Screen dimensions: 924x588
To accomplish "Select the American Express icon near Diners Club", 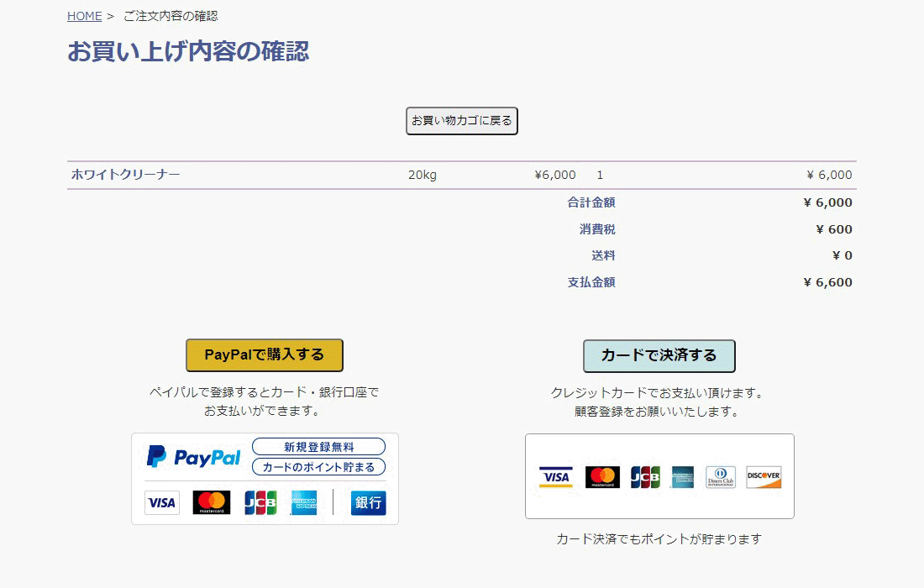I will (682, 476).
